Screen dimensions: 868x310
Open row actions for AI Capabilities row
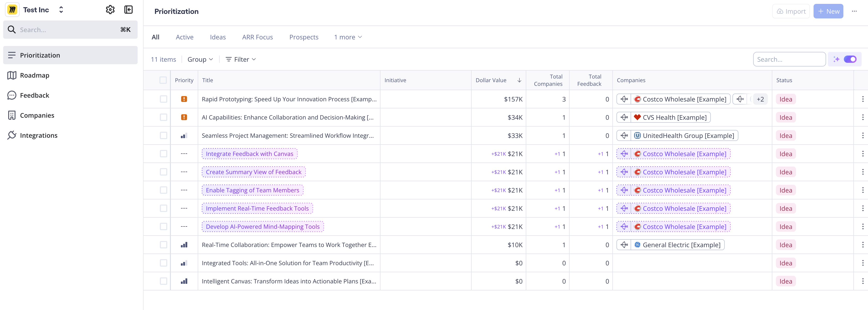[x=863, y=117]
